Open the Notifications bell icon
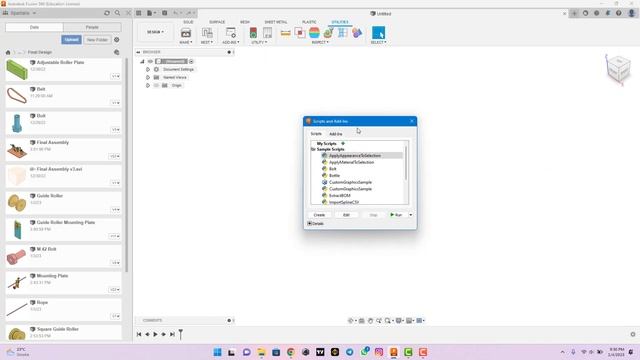The width and height of the screenshot is (640, 360). coord(608,13)
